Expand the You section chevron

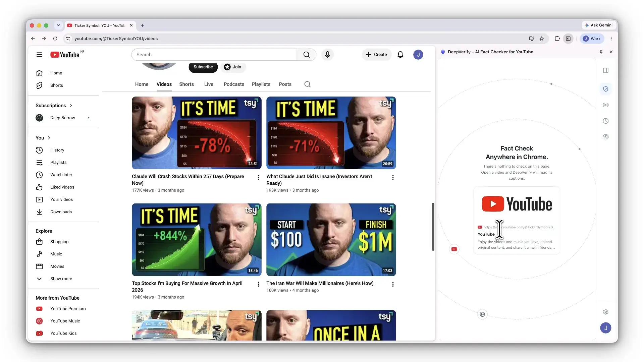pos(49,138)
